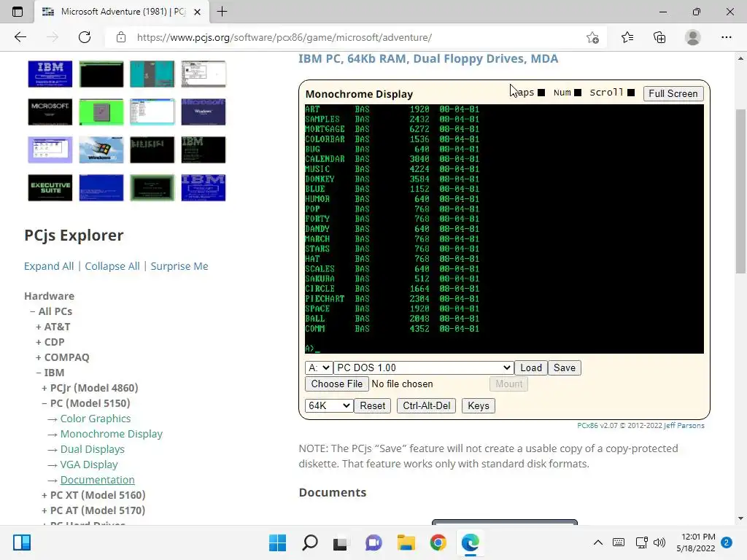
Task: Open a new browser tab
Action: tap(222, 12)
